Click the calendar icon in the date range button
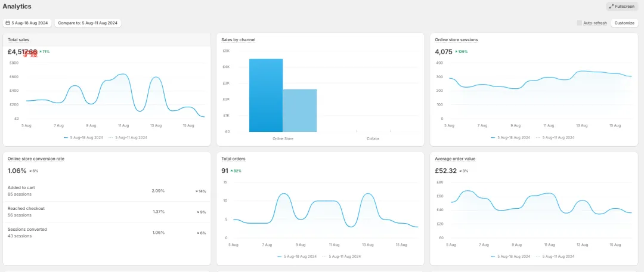This screenshot has height=272, width=644. 8,23
